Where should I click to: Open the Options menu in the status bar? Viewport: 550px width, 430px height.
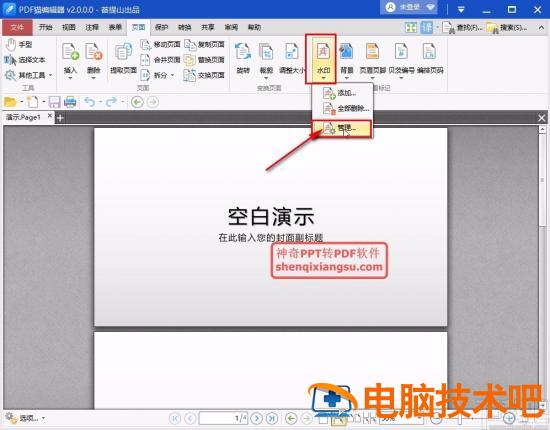(x=25, y=418)
